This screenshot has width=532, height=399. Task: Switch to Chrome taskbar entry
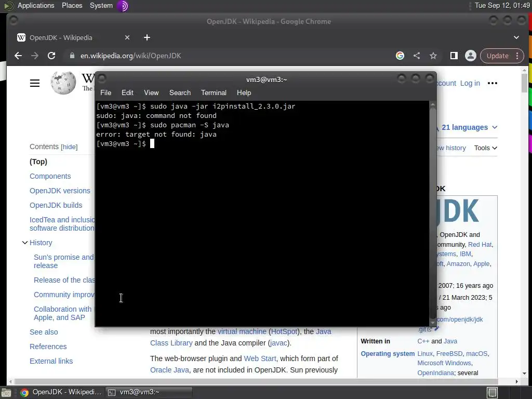tap(61, 392)
